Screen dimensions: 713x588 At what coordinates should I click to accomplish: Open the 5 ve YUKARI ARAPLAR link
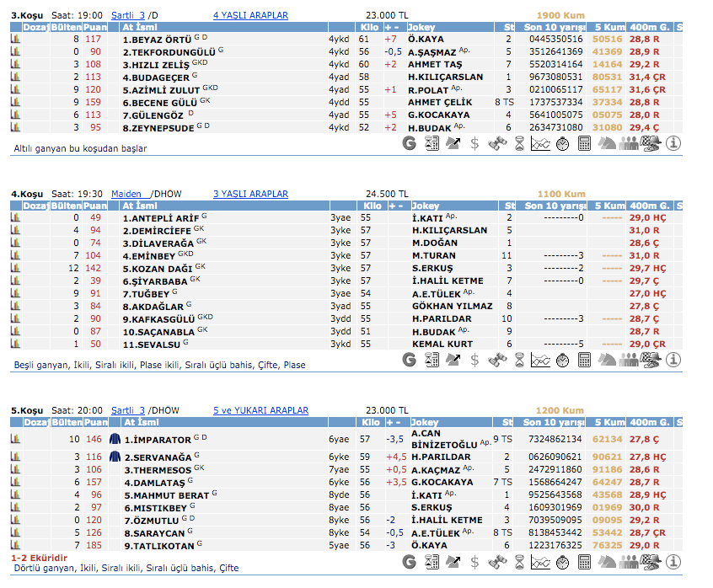tap(260, 410)
